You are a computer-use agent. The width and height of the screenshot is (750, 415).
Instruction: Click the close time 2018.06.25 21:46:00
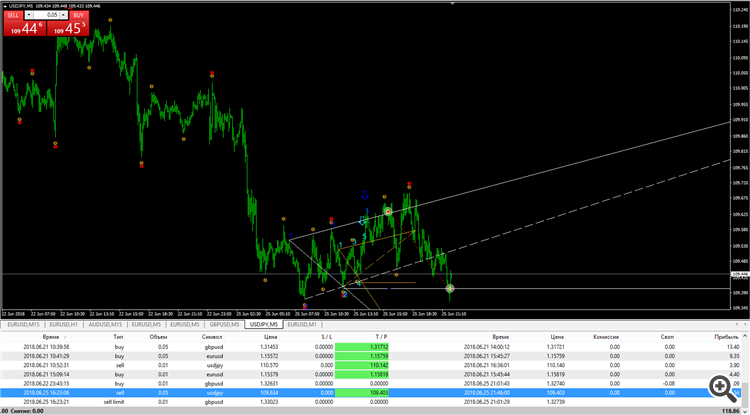coord(488,393)
